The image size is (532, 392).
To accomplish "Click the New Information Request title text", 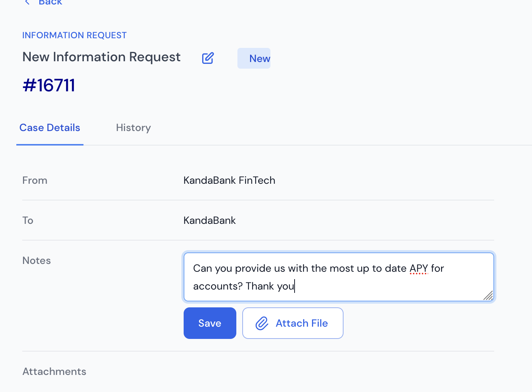I will tap(101, 57).
